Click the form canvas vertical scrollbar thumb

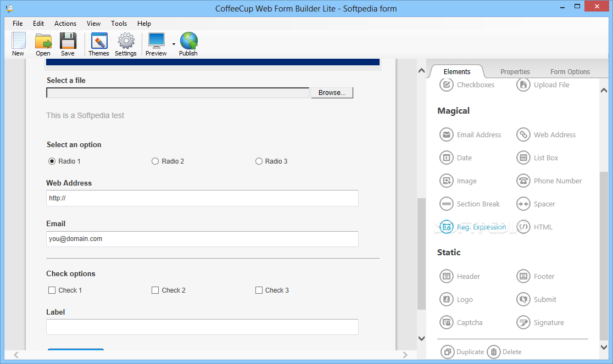pos(421,254)
